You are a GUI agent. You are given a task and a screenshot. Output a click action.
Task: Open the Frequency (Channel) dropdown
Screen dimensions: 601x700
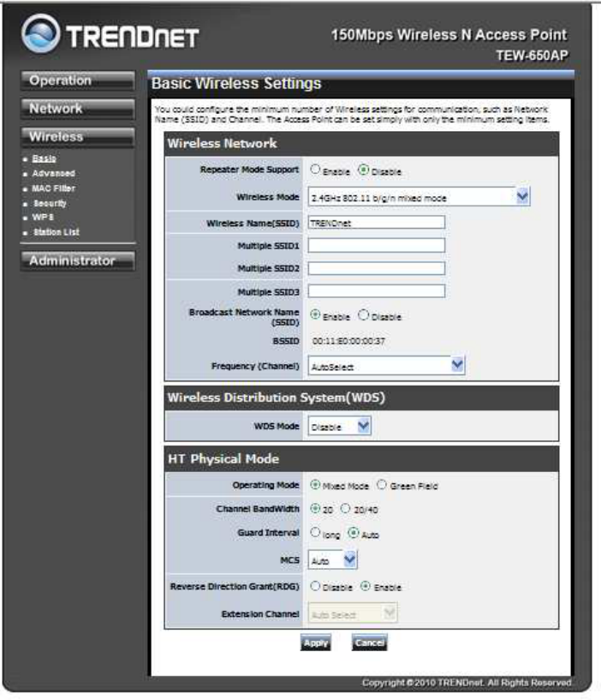pyautogui.click(x=386, y=366)
